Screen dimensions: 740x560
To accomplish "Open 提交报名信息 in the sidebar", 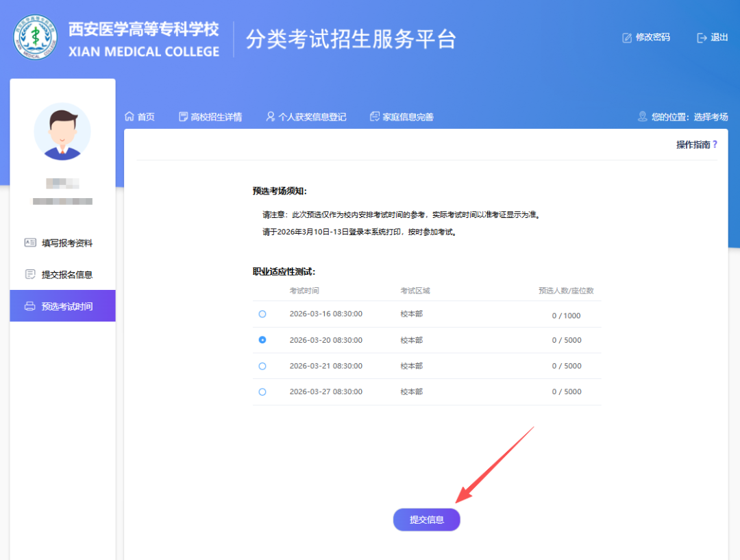I will [66, 274].
